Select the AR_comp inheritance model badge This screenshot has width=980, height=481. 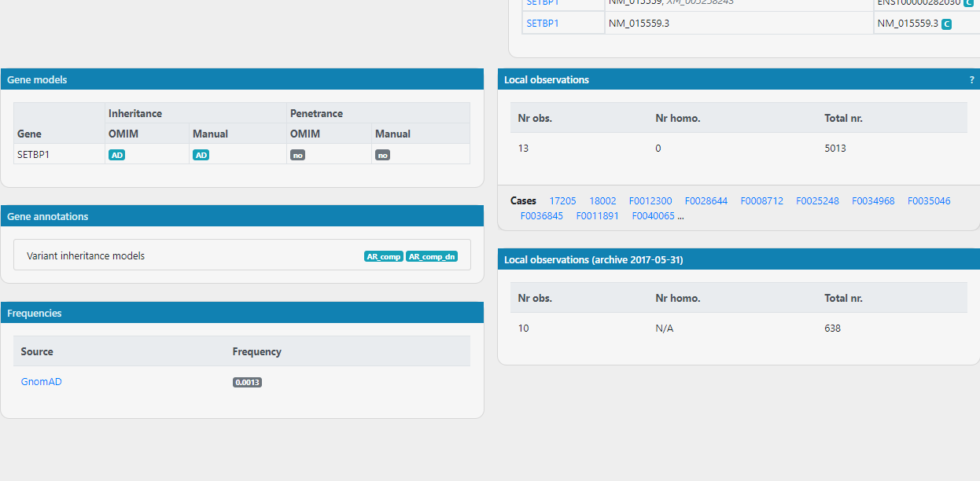tap(384, 255)
